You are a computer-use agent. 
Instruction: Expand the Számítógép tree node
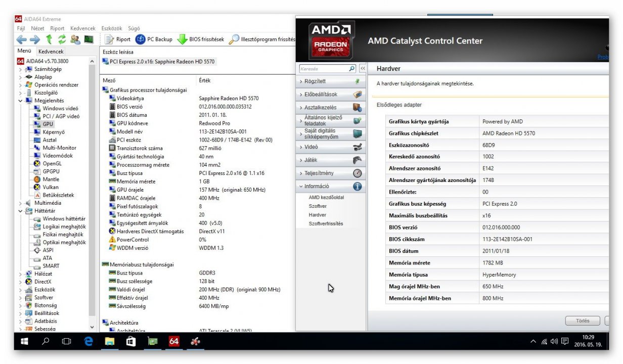tap(21, 69)
